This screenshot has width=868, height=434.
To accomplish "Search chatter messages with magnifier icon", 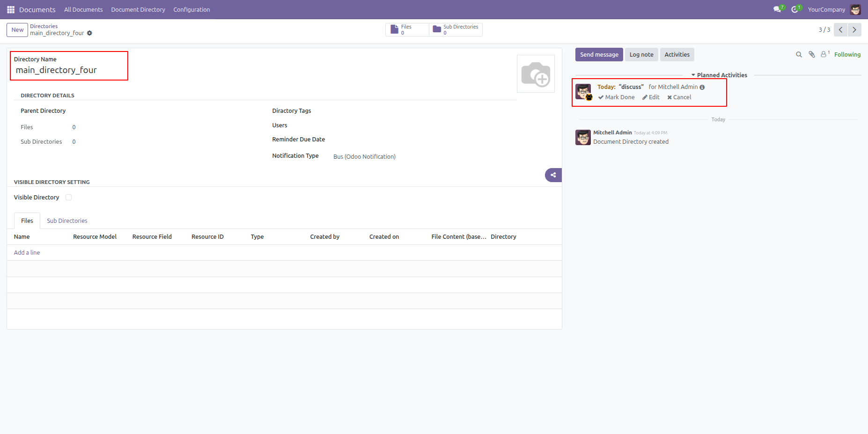I will pyautogui.click(x=799, y=55).
